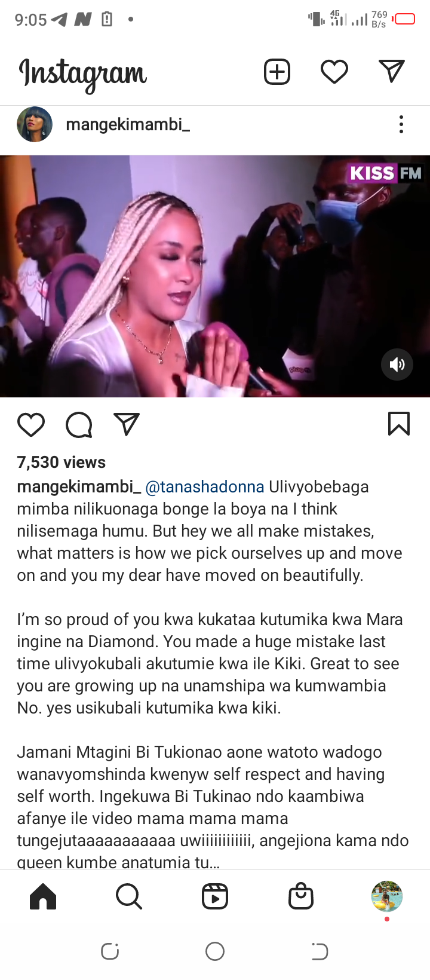Open own profile via bottom avatar
Screen dimensions: 430x980
pyautogui.click(x=387, y=896)
